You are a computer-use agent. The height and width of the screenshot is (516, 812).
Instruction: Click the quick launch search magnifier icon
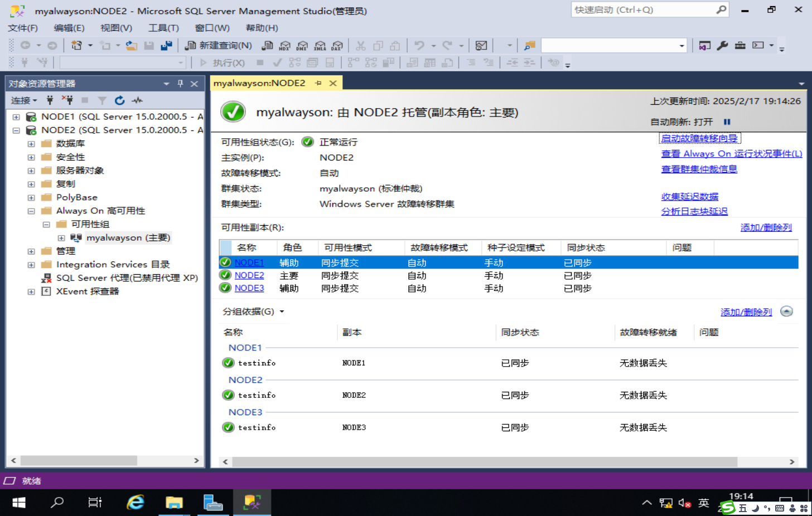coord(721,9)
